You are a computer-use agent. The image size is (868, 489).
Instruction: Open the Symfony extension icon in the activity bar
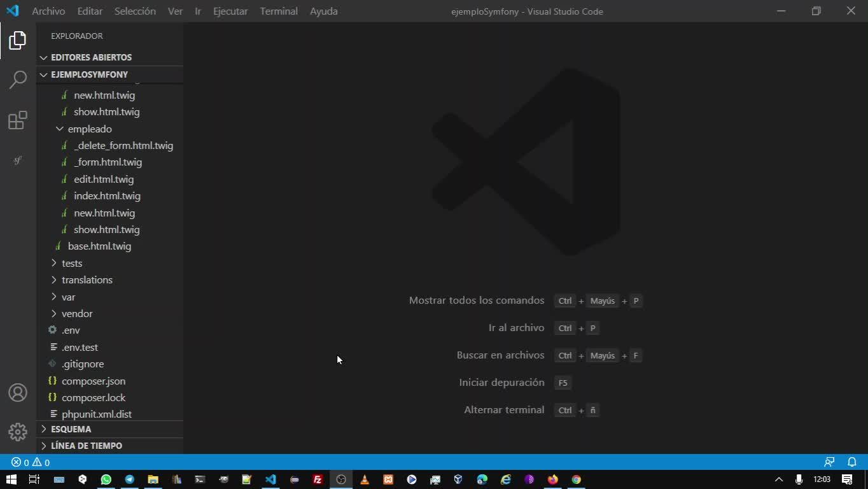18,160
